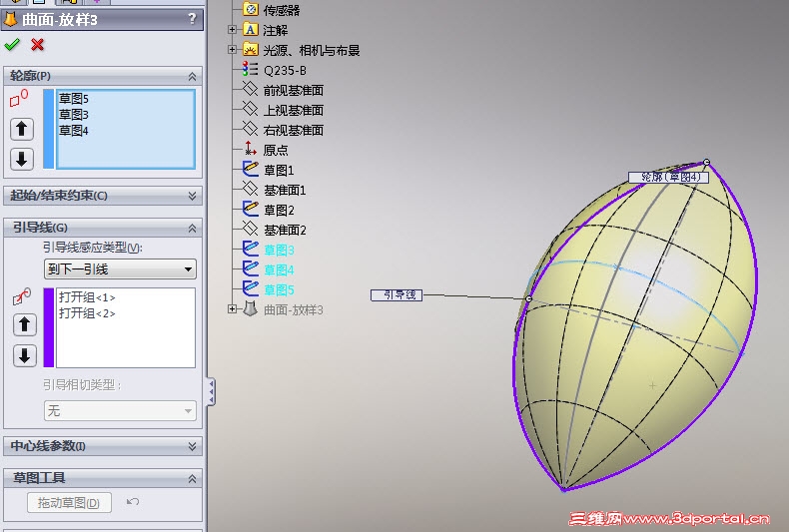
Task: Click the 拖动草图(D) button
Action: [69, 502]
